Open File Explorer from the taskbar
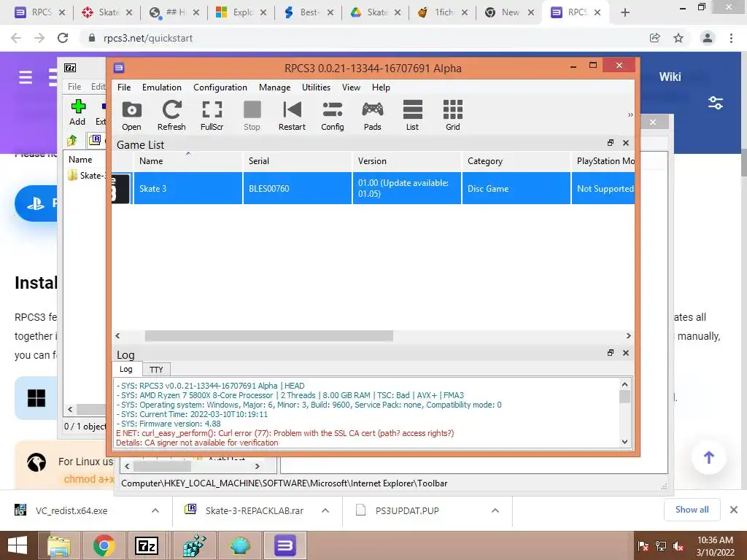747x560 pixels. pos(59,545)
